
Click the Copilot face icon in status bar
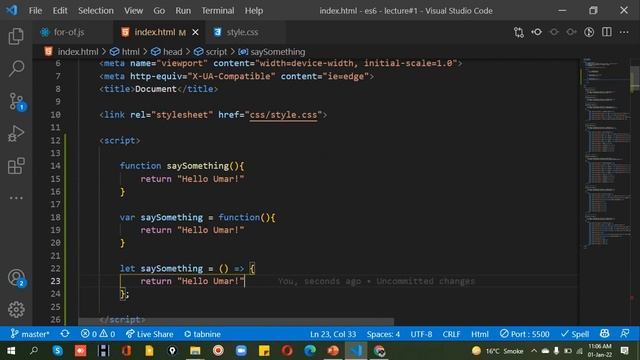(x=604, y=333)
